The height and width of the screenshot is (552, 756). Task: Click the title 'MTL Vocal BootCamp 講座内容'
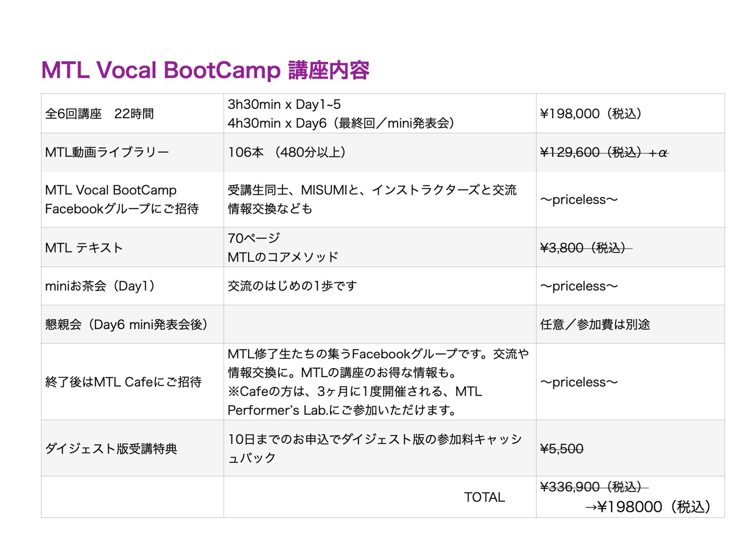click(x=205, y=70)
